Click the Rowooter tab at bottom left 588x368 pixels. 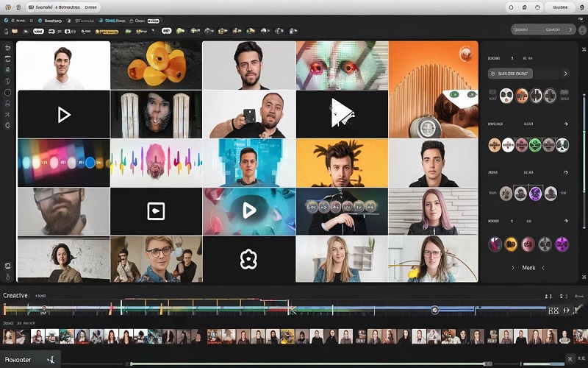[19, 359]
